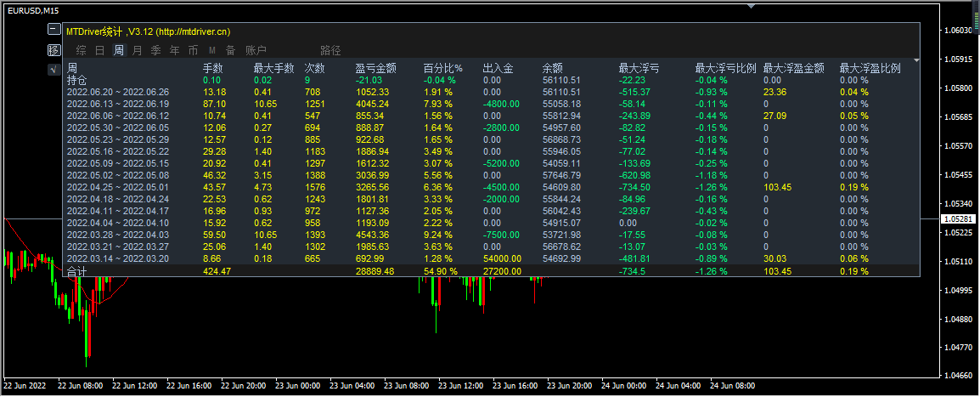Switch to the 季 quarterly tab
Viewport: 980px width, 397px height.
(x=155, y=51)
